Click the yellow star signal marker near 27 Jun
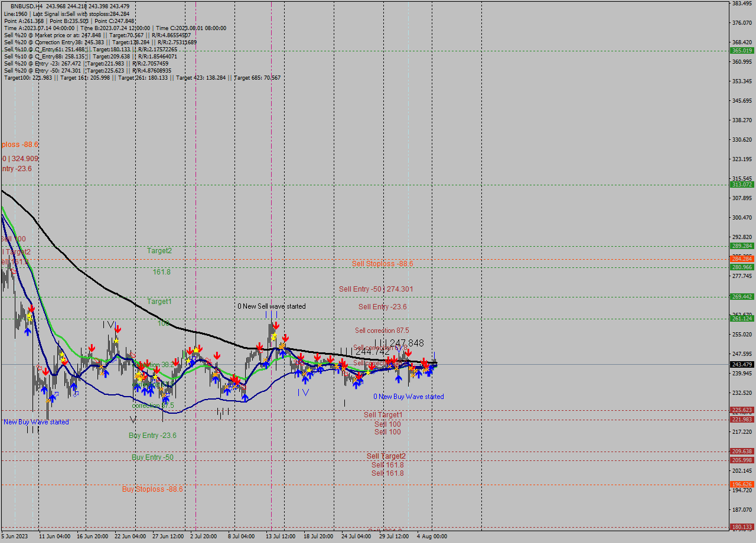756x543 pixels. pyautogui.click(x=155, y=376)
